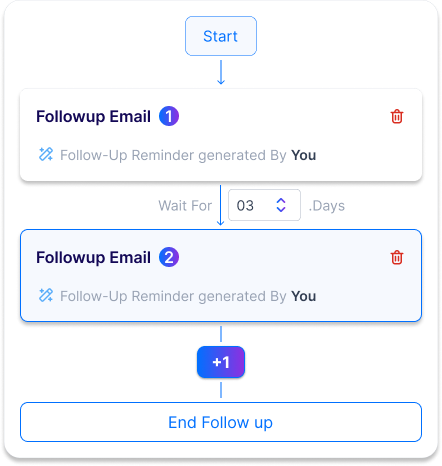442x466 pixels.
Task: Increase wait days with up chevron
Action: pyautogui.click(x=281, y=201)
